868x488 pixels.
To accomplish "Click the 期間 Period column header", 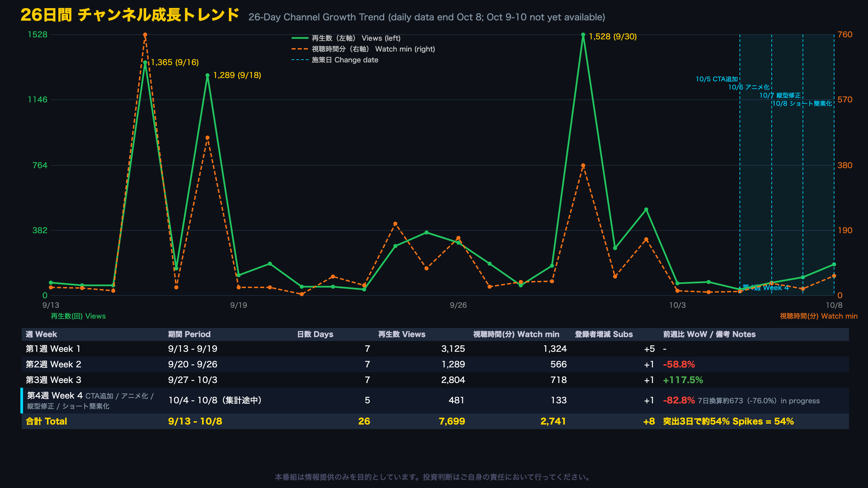I will pyautogui.click(x=189, y=334).
